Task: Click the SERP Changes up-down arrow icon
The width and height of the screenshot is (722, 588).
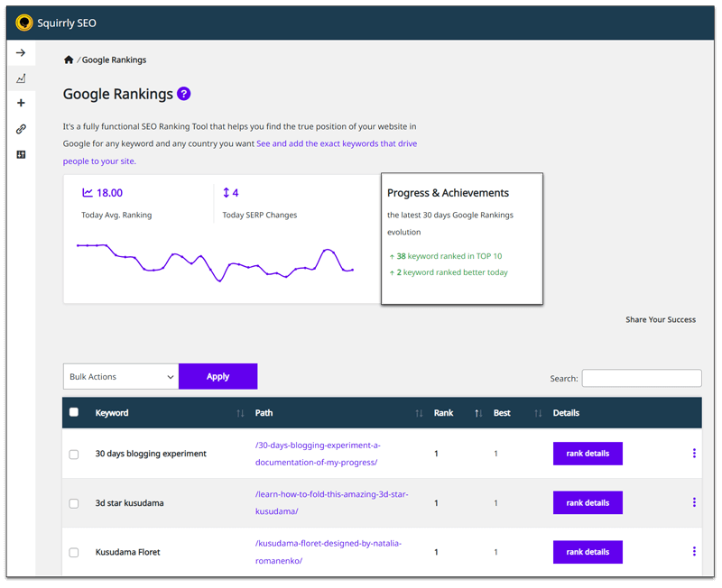Action: pyautogui.click(x=226, y=193)
